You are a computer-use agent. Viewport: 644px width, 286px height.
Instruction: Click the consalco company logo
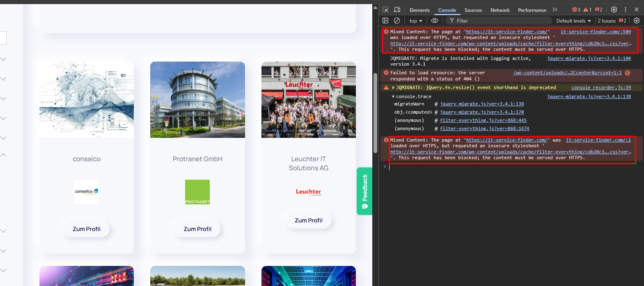point(87,192)
